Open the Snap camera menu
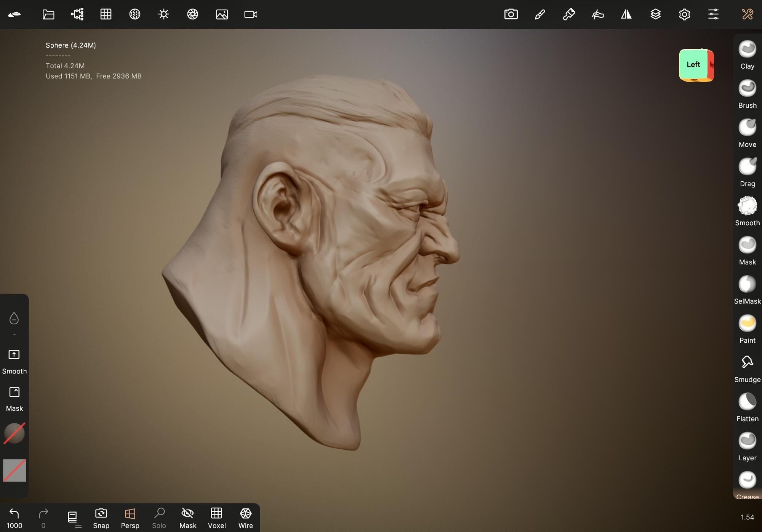Image resolution: width=762 pixels, height=532 pixels. pyautogui.click(x=101, y=518)
